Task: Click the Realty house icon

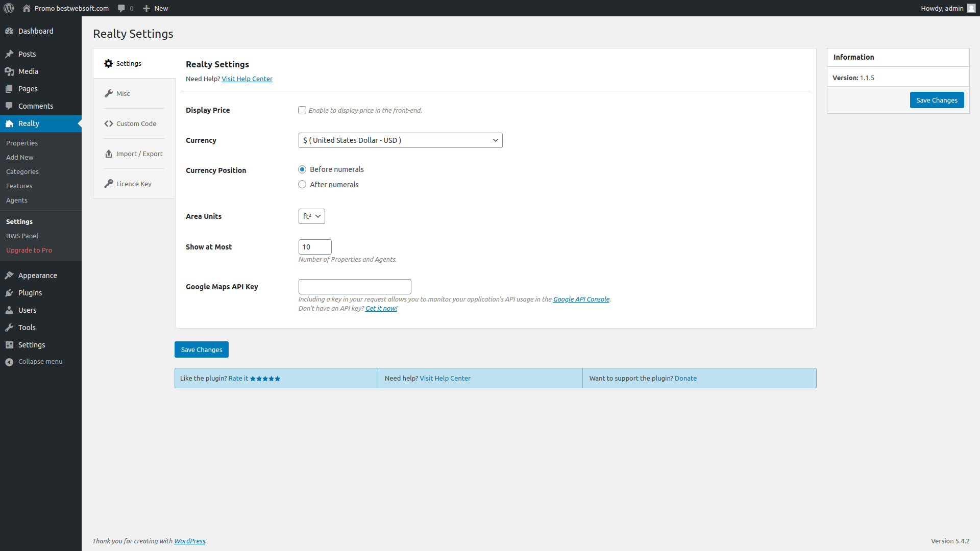Action: [9, 123]
